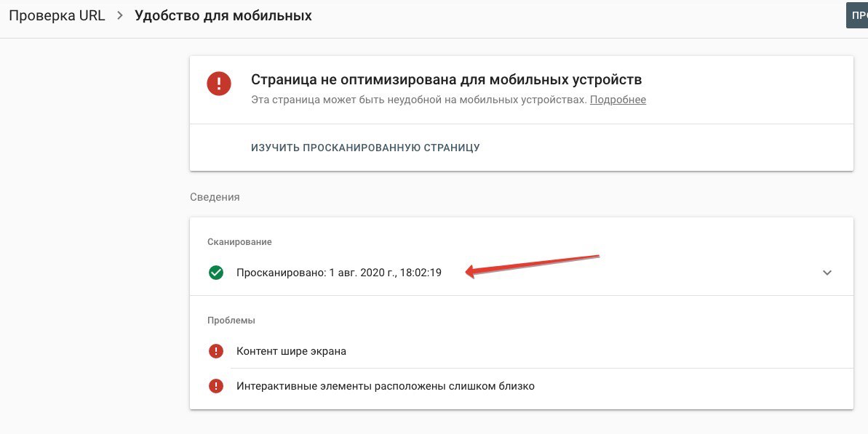The height and width of the screenshot is (434, 868).
Task: Click error icon for Интерактивные элементы issue
Action: pyautogui.click(x=216, y=386)
